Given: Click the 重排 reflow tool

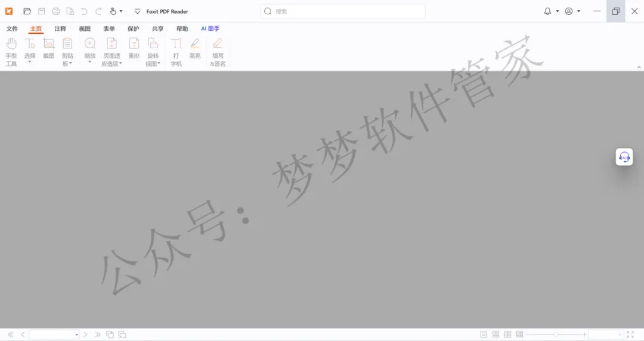Looking at the screenshot, I should [x=134, y=48].
